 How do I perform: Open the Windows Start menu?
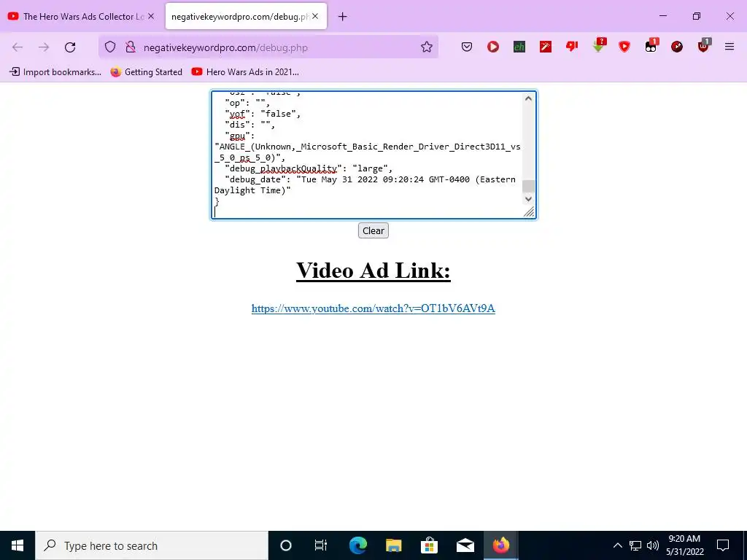(x=18, y=545)
